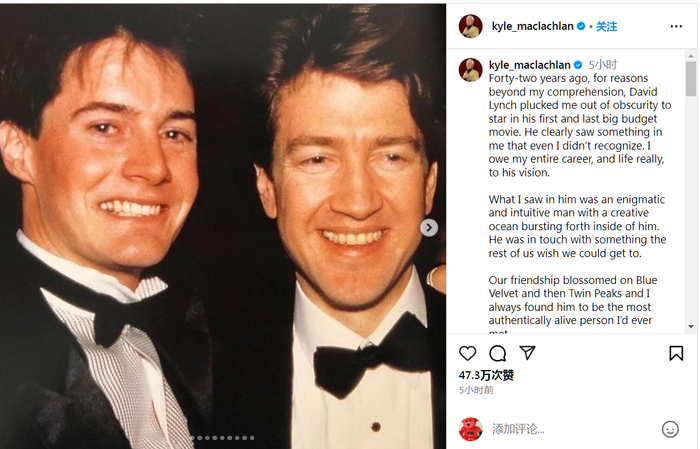Open comments via the speech bubble icon
Screen dimensions: 700x449
(x=497, y=353)
